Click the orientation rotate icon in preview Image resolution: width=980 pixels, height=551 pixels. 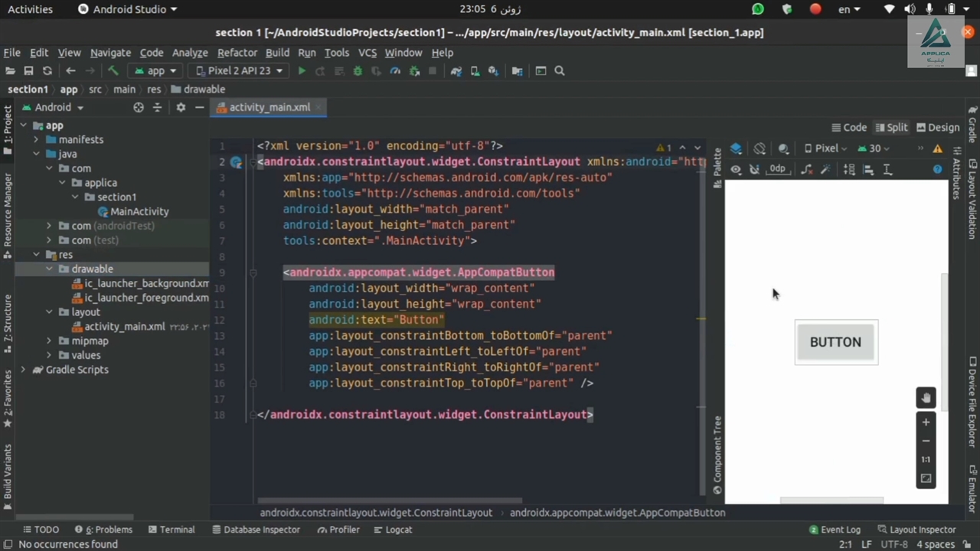(759, 148)
